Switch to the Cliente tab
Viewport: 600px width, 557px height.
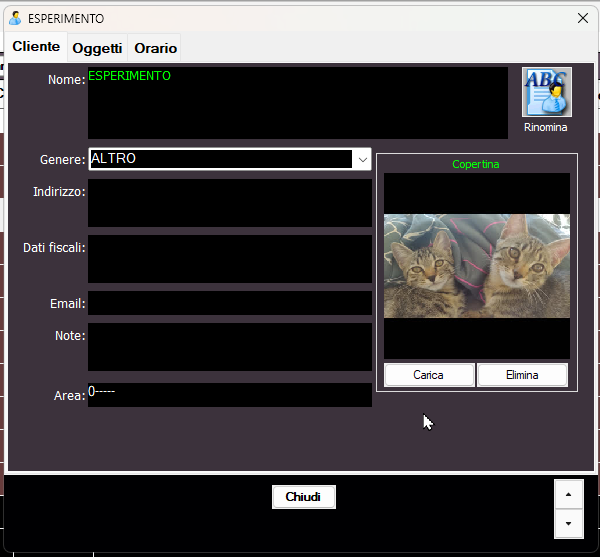[36, 47]
